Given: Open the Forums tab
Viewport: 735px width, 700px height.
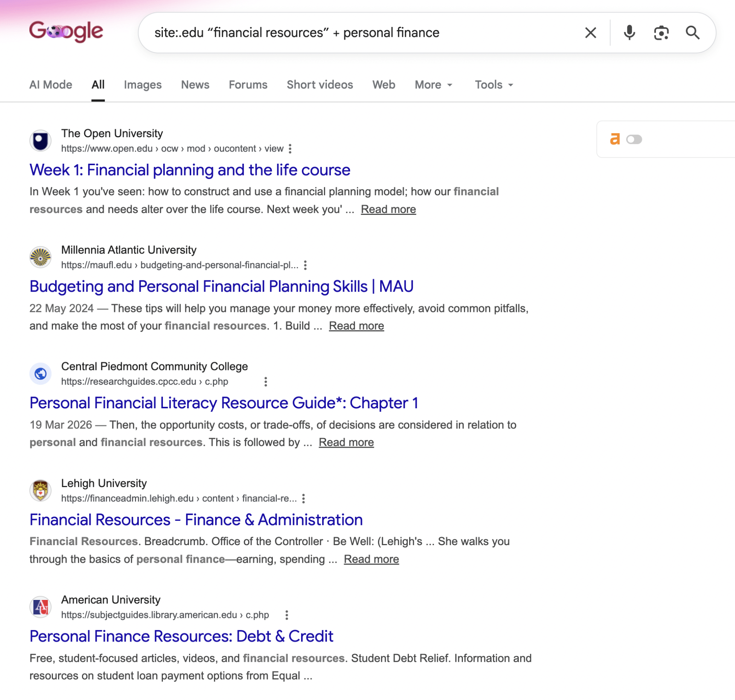Looking at the screenshot, I should click(x=248, y=85).
